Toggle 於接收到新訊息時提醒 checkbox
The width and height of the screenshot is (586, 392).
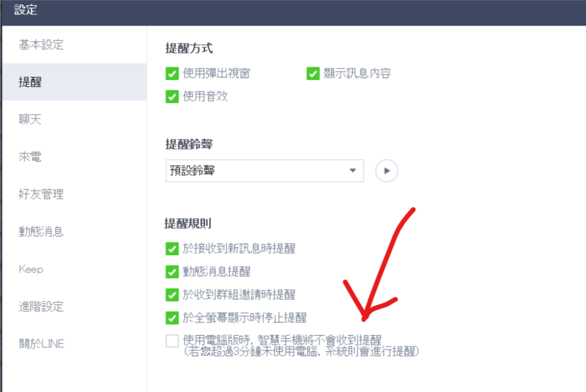pos(172,249)
